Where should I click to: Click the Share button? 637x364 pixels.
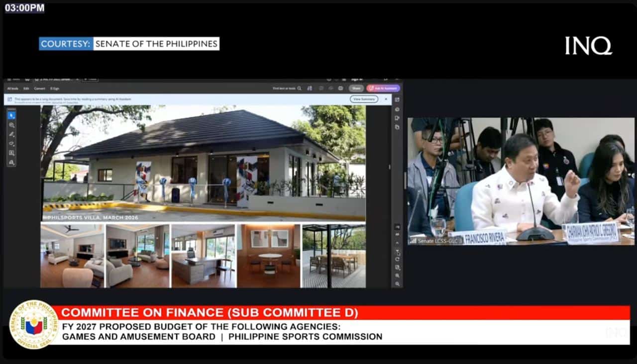pyautogui.click(x=356, y=88)
